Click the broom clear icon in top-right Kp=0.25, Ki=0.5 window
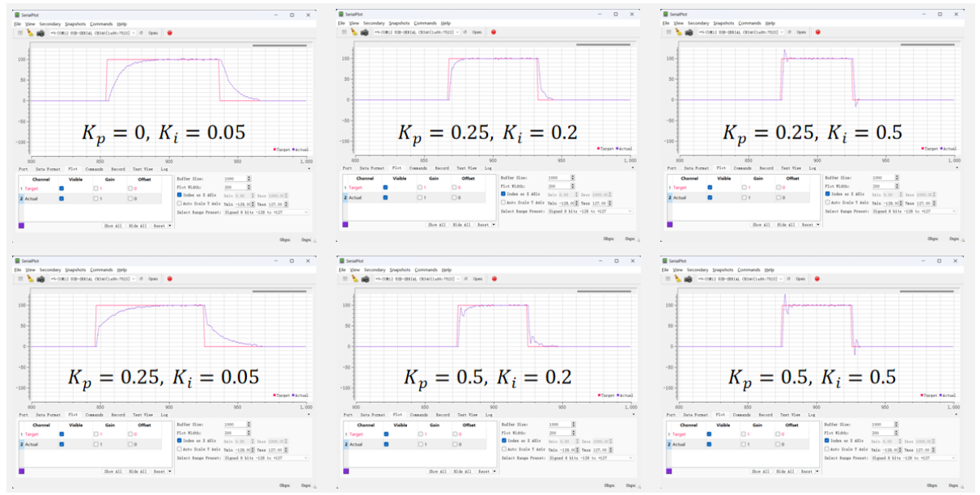This screenshot has height=495, width=980. [677, 32]
